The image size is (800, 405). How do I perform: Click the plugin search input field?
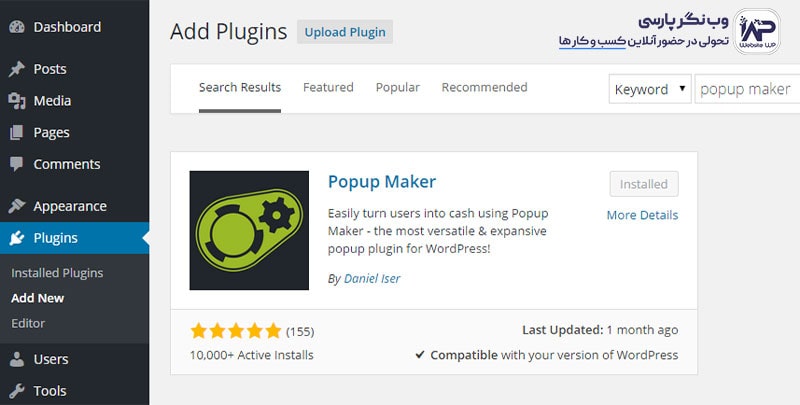tap(745, 89)
